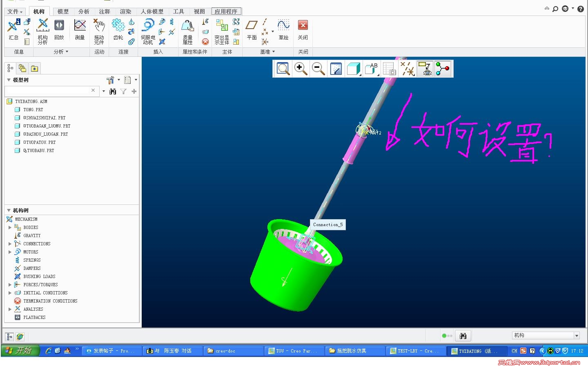This screenshot has width=588, height=368.
Task: Open model tree show list icon
Action: tap(127, 80)
